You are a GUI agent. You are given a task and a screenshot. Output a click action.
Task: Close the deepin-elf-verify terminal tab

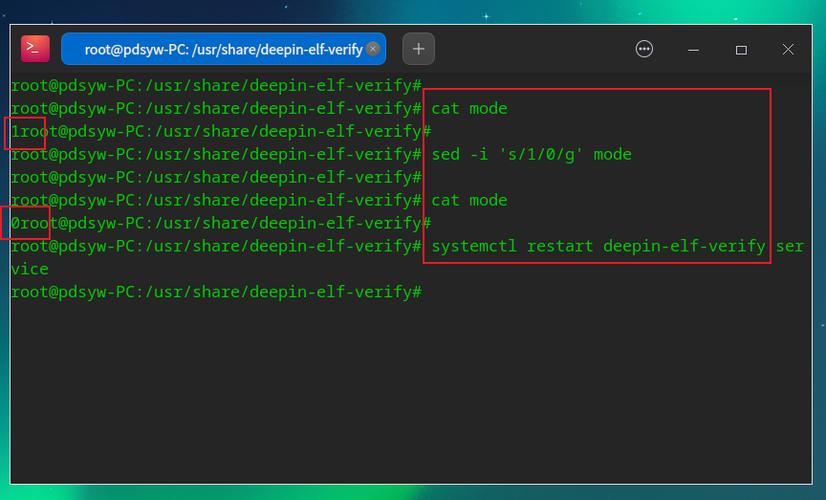372,49
